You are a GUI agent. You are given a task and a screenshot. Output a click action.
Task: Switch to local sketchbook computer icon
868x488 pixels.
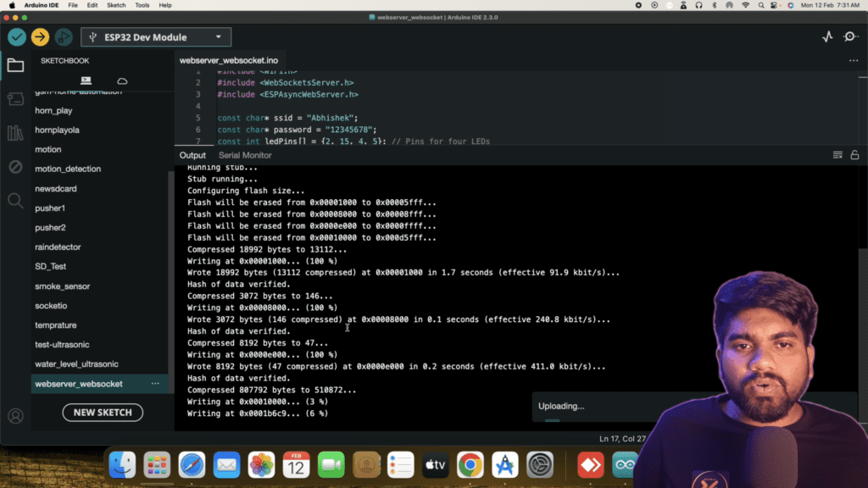[x=86, y=80]
